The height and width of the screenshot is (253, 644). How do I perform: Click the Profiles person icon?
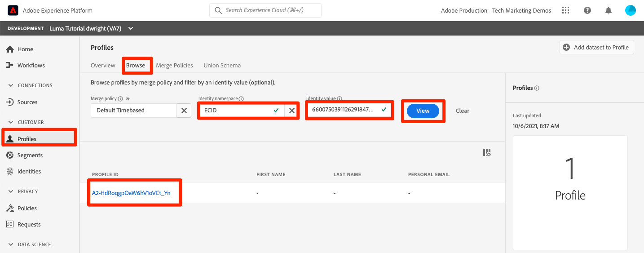(10, 139)
